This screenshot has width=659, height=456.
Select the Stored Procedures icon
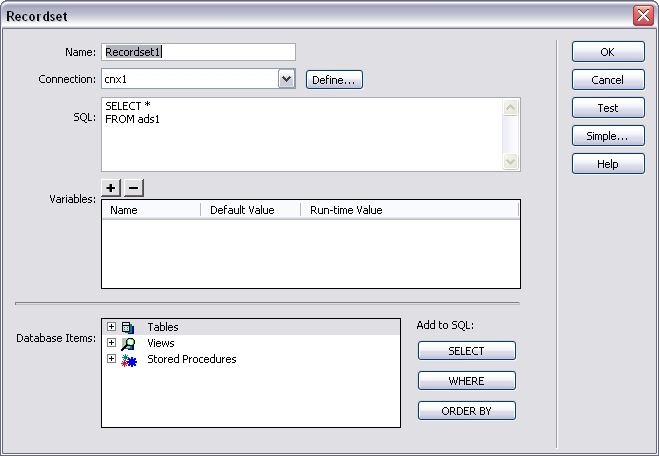coord(128,359)
